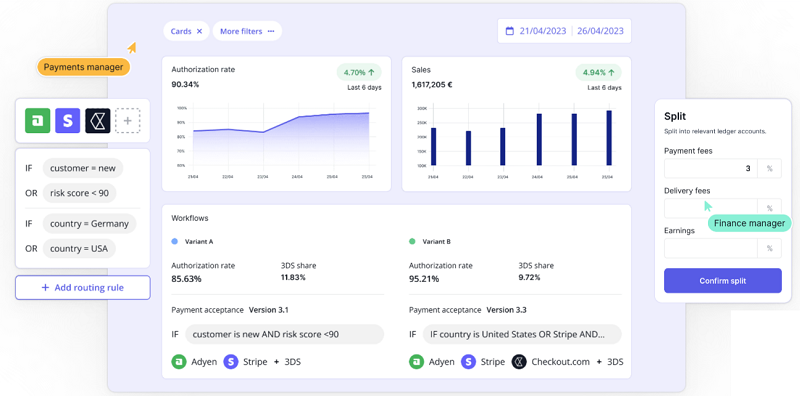Viewport: 800px width, 396px height.
Task: Select the black Checkout.com provider tile
Action: pos(98,120)
